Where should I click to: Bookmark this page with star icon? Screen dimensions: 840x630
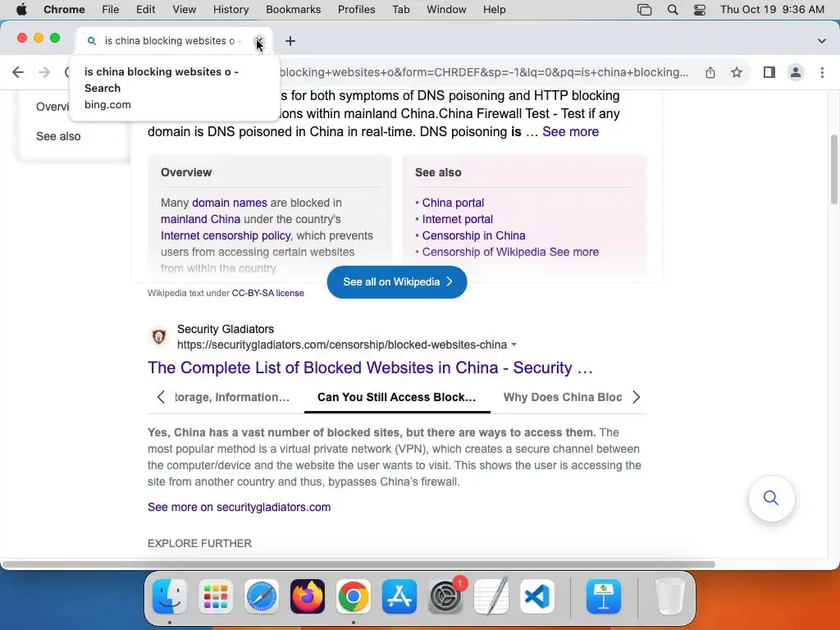tap(737, 72)
